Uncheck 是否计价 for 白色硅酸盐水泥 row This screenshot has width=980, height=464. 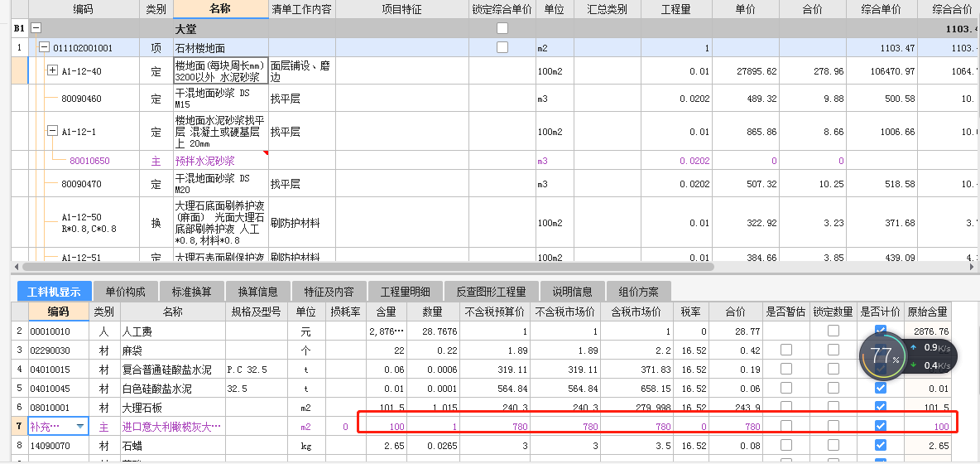pos(880,389)
